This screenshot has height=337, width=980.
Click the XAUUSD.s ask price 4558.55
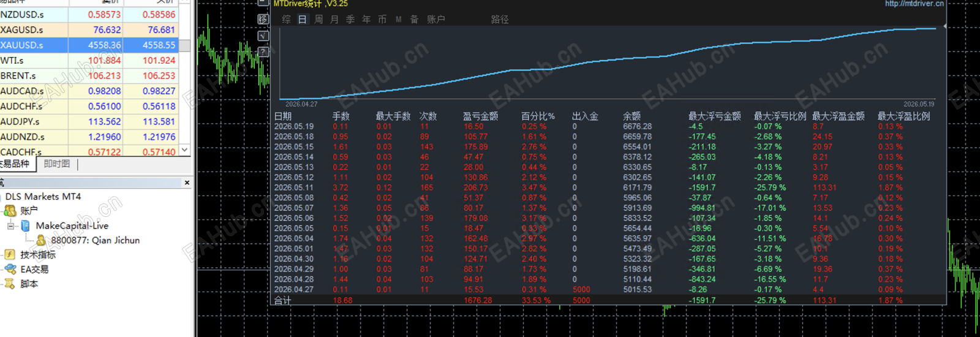(159, 45)
